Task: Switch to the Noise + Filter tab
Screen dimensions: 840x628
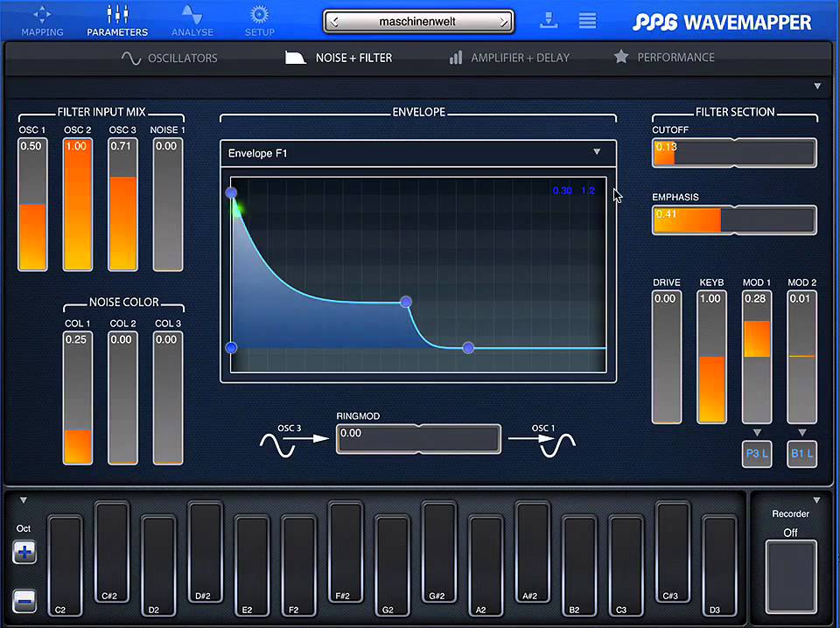Action: (339, 57)
